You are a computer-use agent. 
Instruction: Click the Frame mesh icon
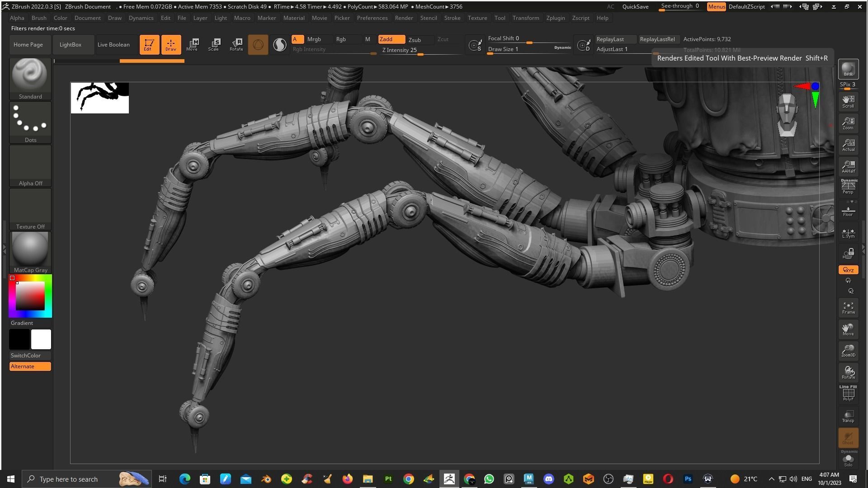coord(848,308)
